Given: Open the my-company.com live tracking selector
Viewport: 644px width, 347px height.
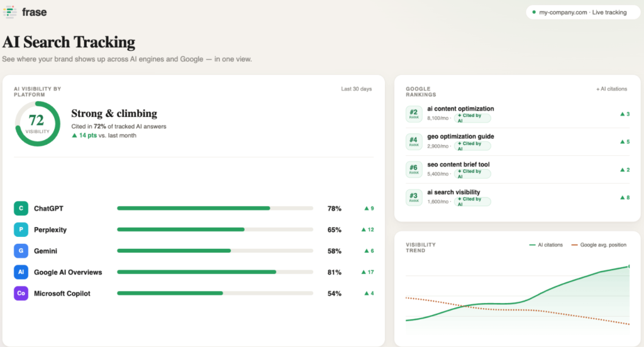Looking at the screenshot, I should pos(583,13).
